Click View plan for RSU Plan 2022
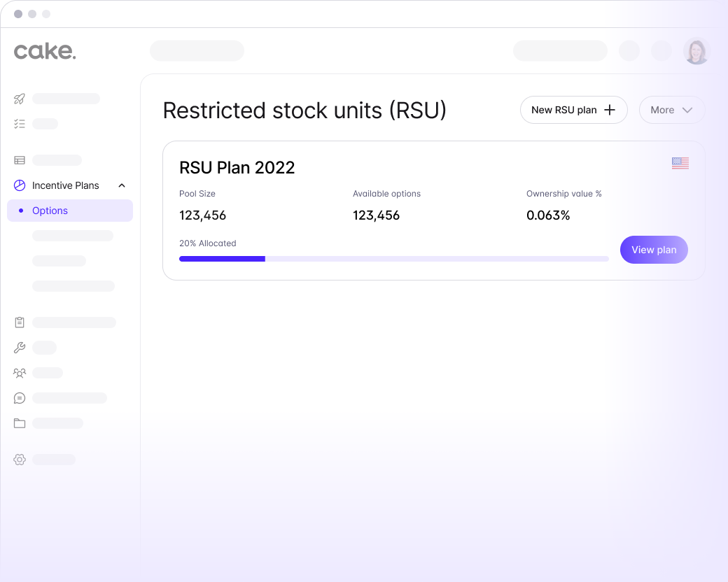Viewport: 728px width, 582px height. tap(653, 250)
